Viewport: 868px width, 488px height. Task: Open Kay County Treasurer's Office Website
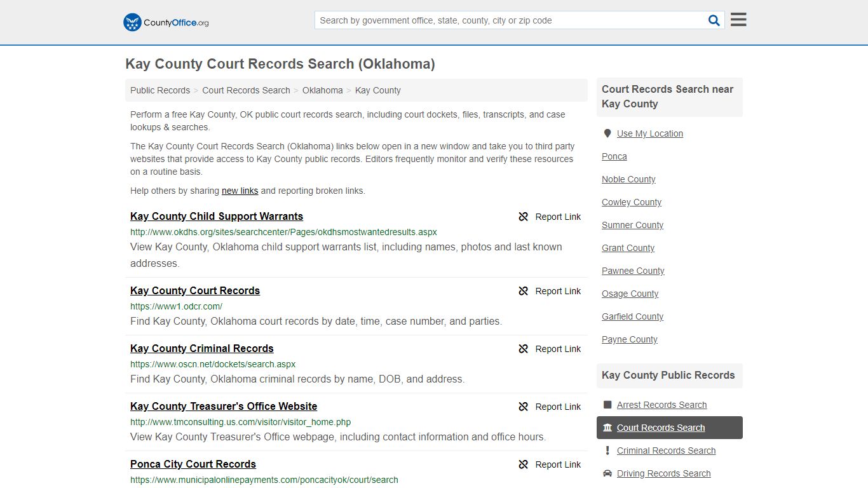[x=224, y=406]
